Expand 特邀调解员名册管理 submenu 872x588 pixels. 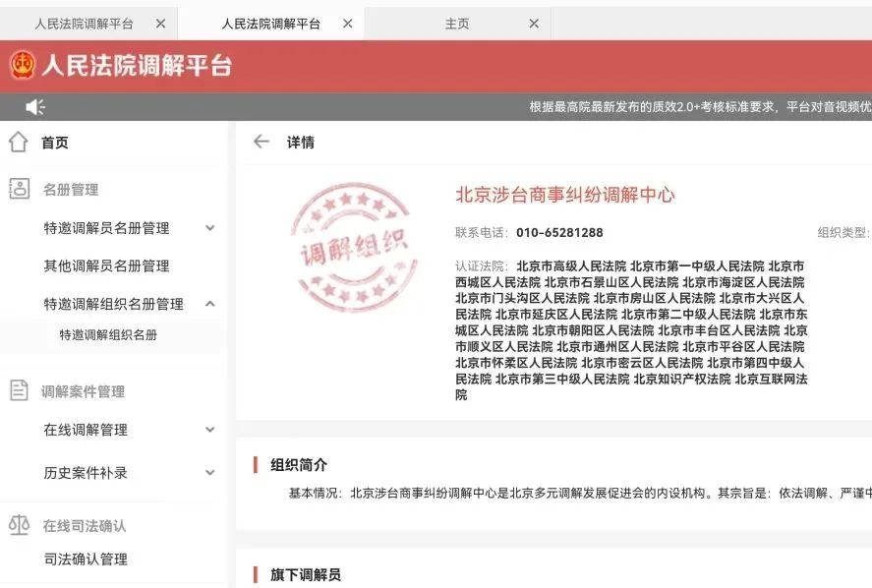(209, 228)
